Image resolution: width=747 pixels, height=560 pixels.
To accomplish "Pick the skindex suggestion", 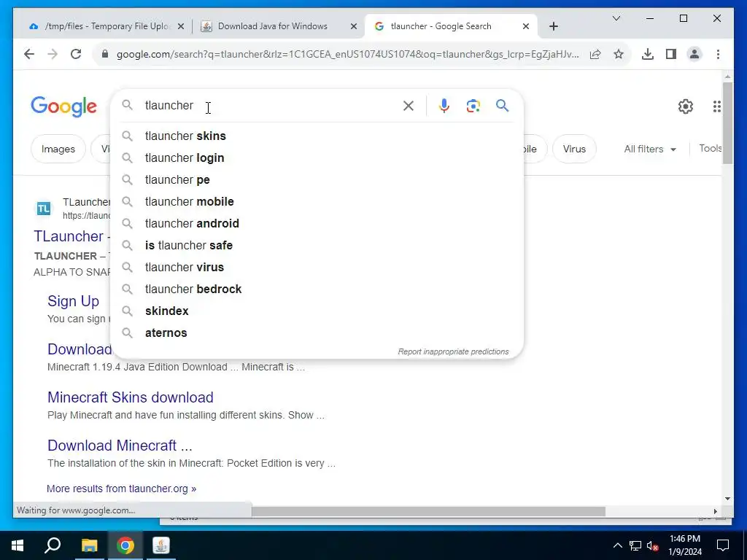I will pyautogui.click(x=317, y=311).
